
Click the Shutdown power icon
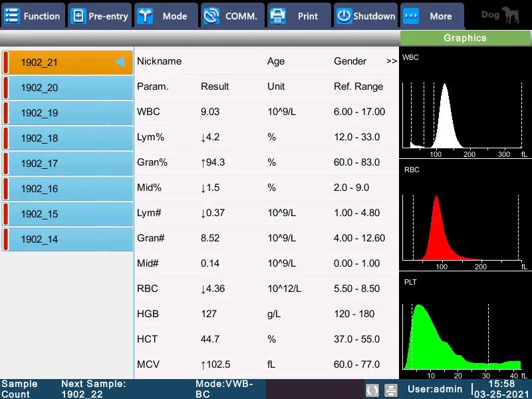[x=344, y=16]
